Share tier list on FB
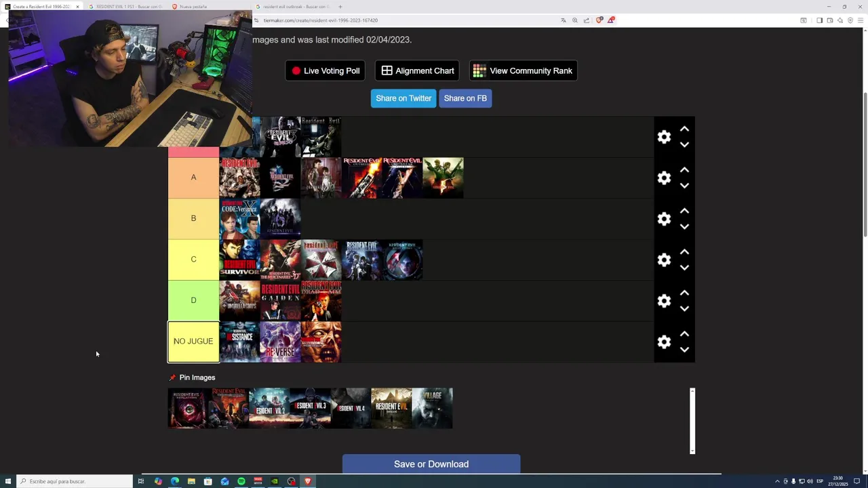The width and height of the screenshot is (868, 488). (465, 98)
